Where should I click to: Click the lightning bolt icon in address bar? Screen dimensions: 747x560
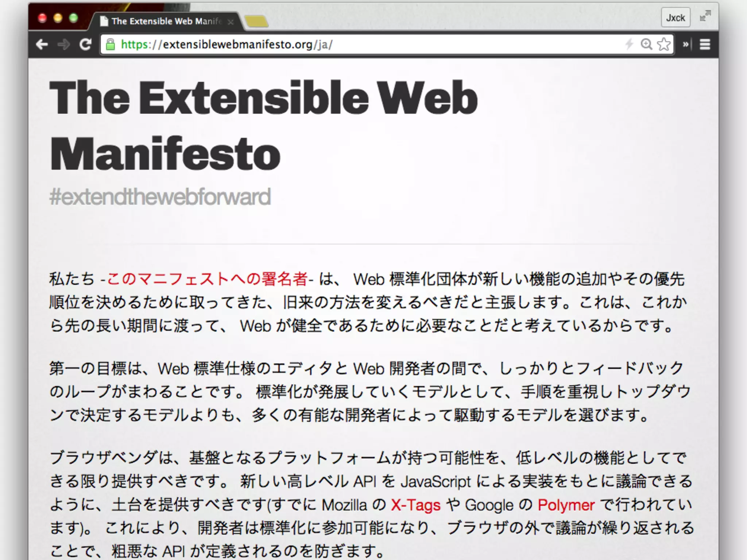click(x=629, y=44)
